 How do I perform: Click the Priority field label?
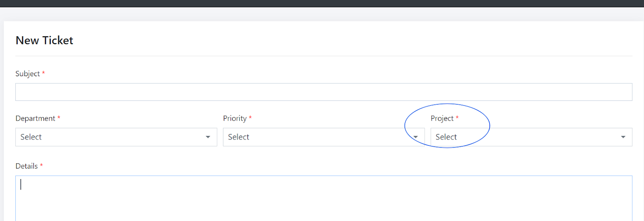(235, 119)
